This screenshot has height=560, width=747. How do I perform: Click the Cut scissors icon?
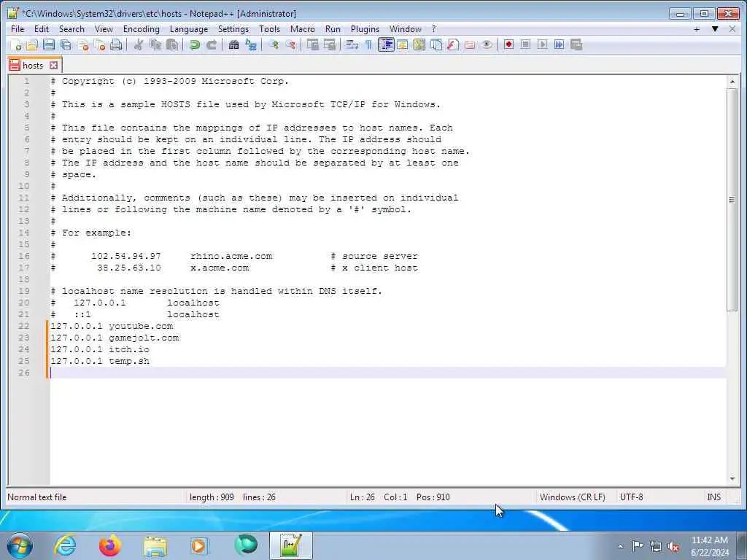click(x=139, y=44)
